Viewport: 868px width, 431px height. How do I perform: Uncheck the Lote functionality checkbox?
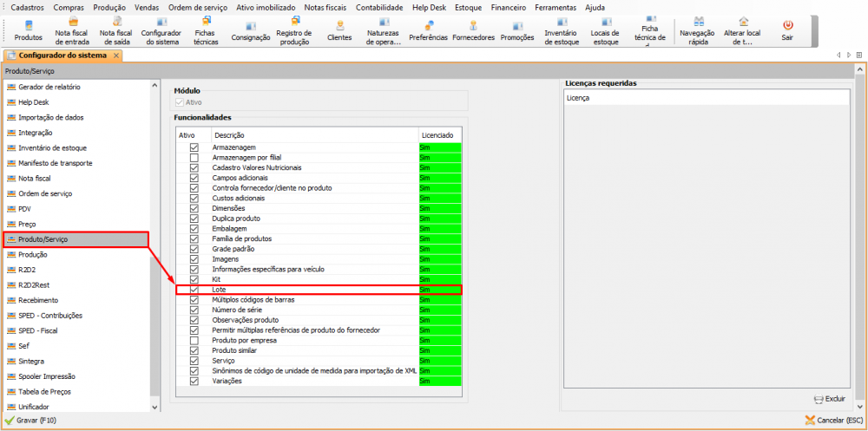click(x=194, y=290)
